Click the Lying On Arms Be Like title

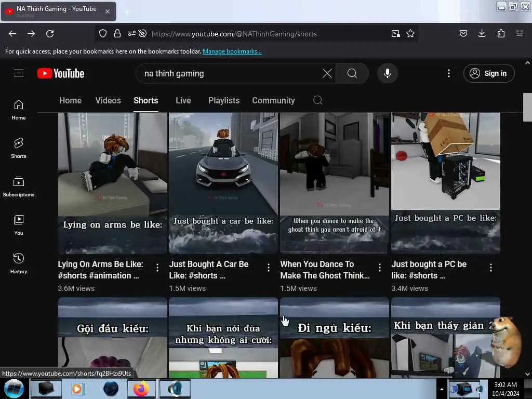pyautogui.click(x=100, y=270)
